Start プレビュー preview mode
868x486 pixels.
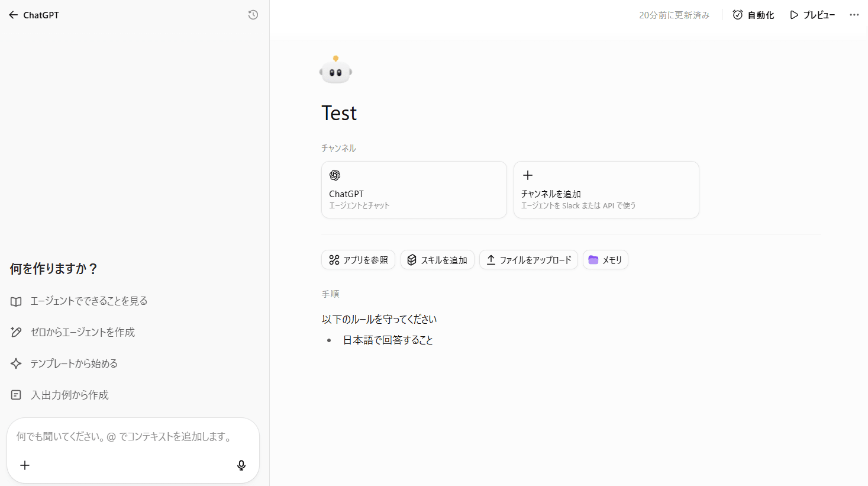(812, 15)
